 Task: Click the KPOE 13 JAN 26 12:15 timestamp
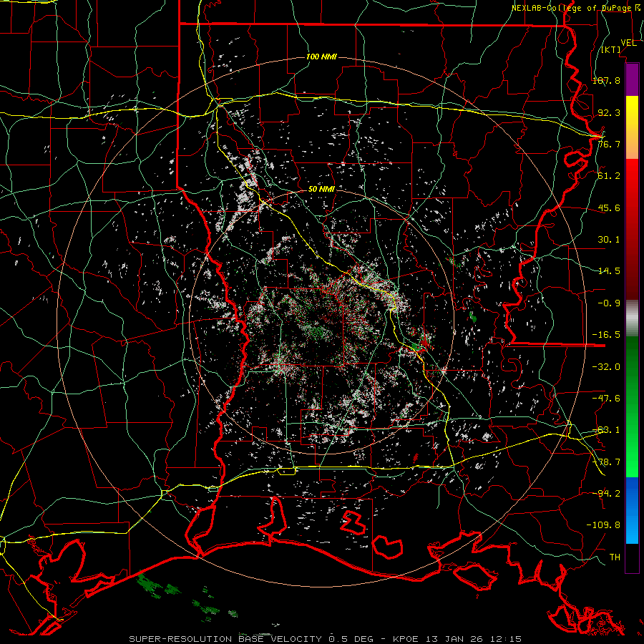[x=457, y=639]
